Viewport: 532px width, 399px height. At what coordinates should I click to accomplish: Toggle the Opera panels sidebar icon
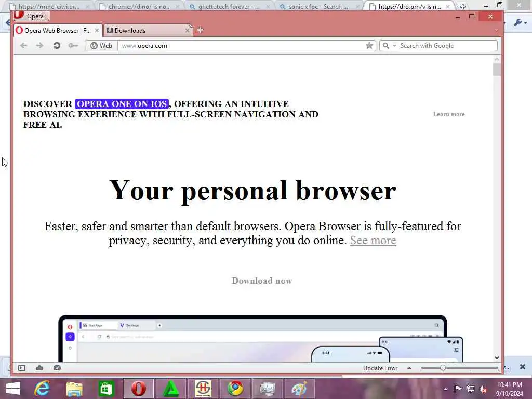[x=22, y=368]
